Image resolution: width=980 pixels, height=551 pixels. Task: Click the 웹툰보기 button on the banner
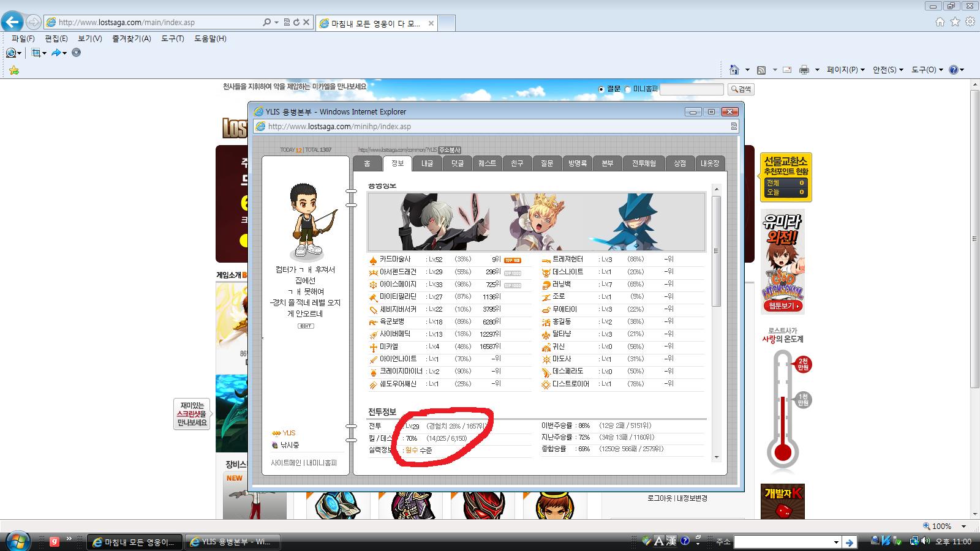[x=783, y=305]
